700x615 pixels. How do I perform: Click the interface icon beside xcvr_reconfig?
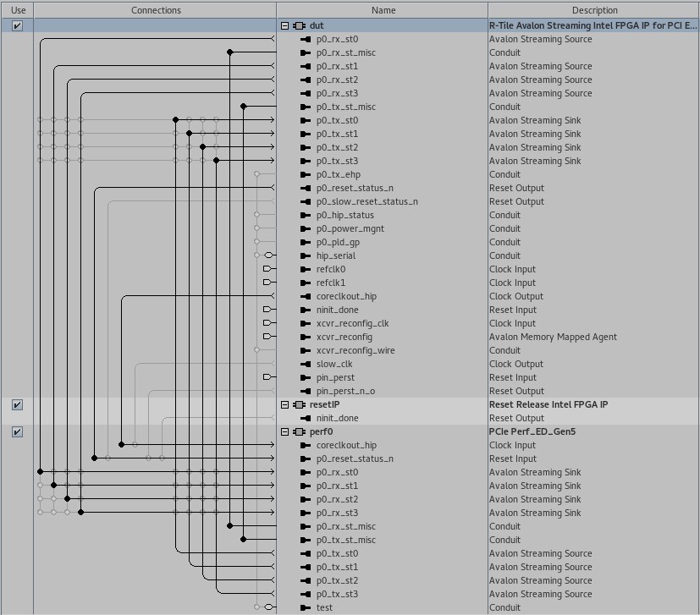pos(306,338)
